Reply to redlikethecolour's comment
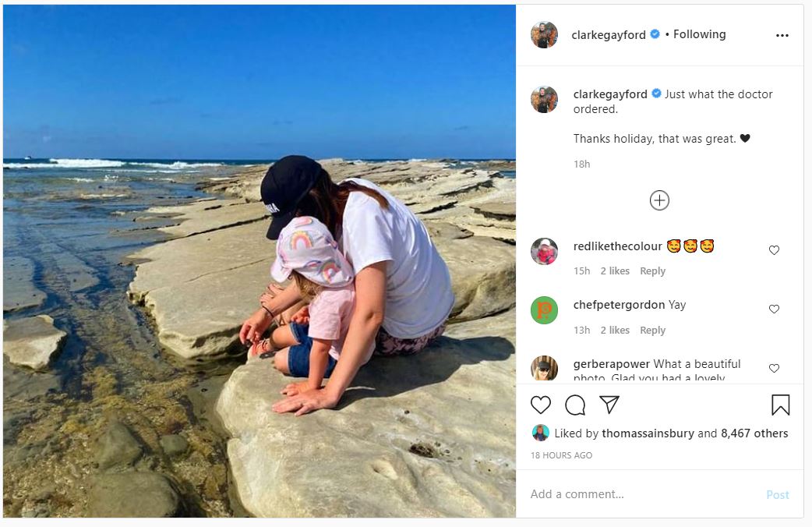 click(652, 271)
